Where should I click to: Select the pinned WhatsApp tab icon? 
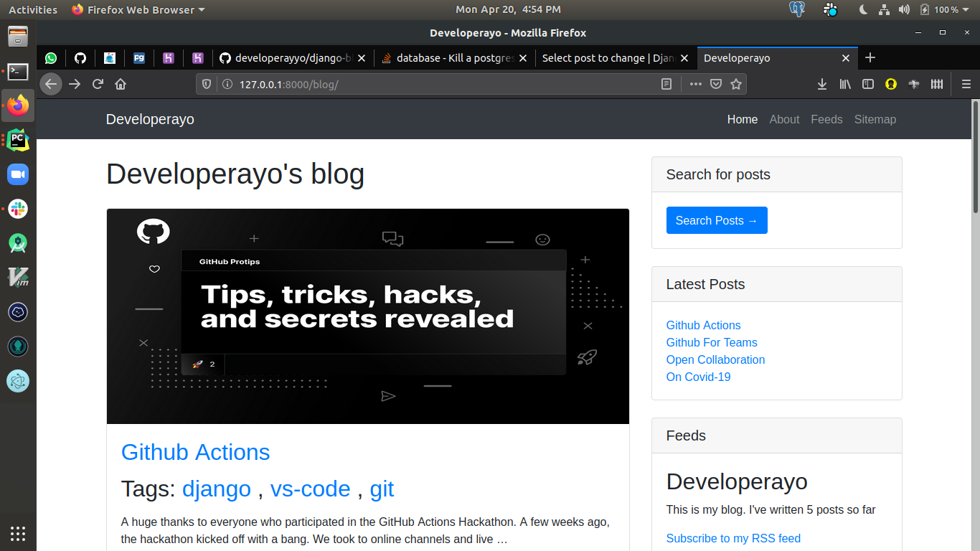(x=51, y=58)
